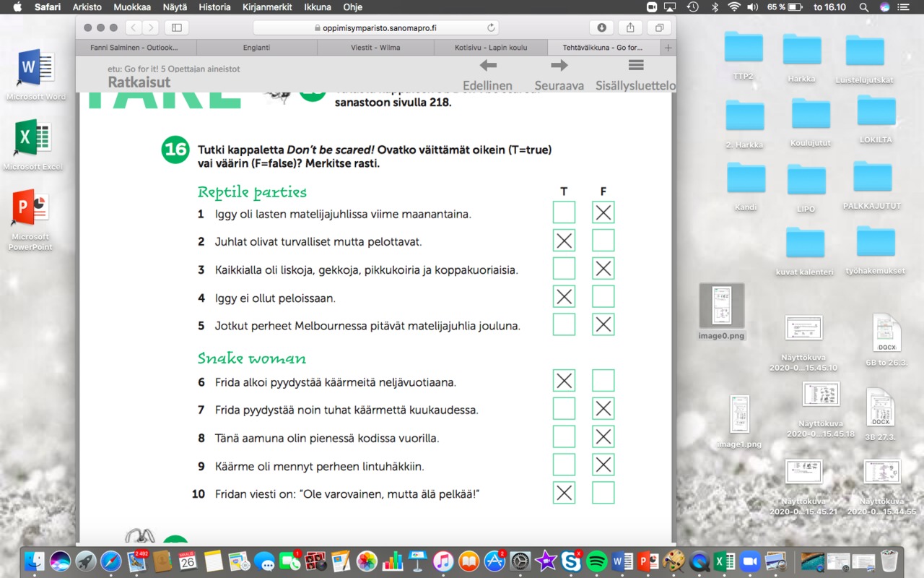
Task: Mark the F checkbox for question 10
Action: click(603, 493)
